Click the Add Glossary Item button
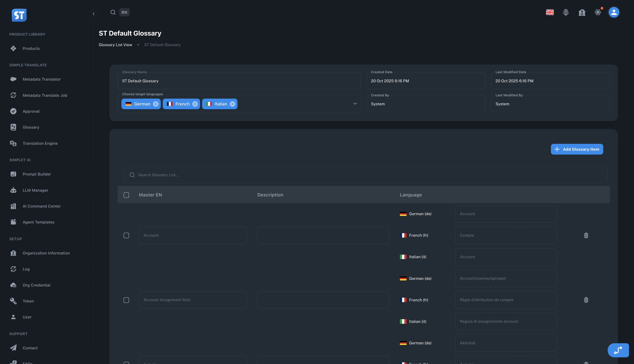 coord(577,149)
